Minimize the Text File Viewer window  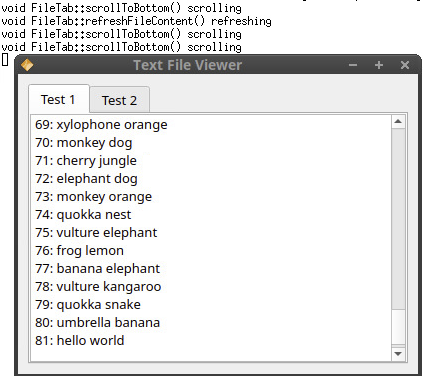(353, 65)
